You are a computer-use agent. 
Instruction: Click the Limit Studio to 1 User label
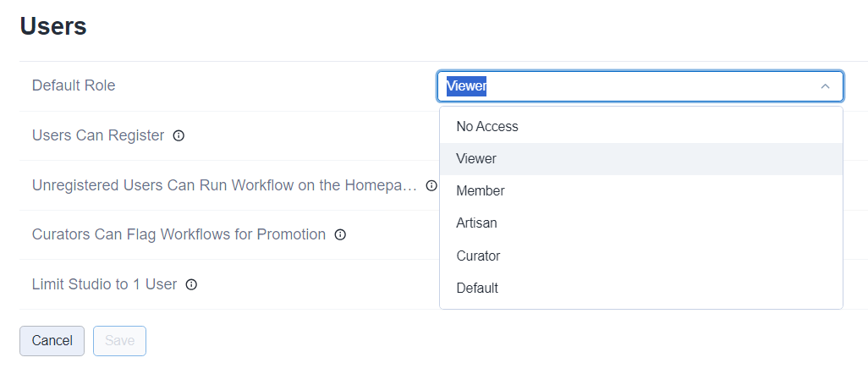click(x=104, y=284)
